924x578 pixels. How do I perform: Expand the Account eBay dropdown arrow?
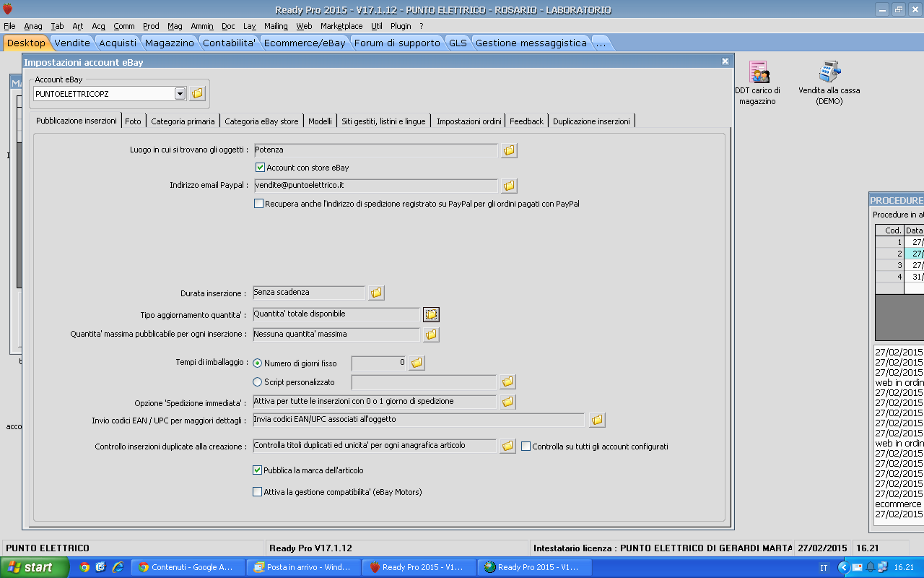point(180,94)
